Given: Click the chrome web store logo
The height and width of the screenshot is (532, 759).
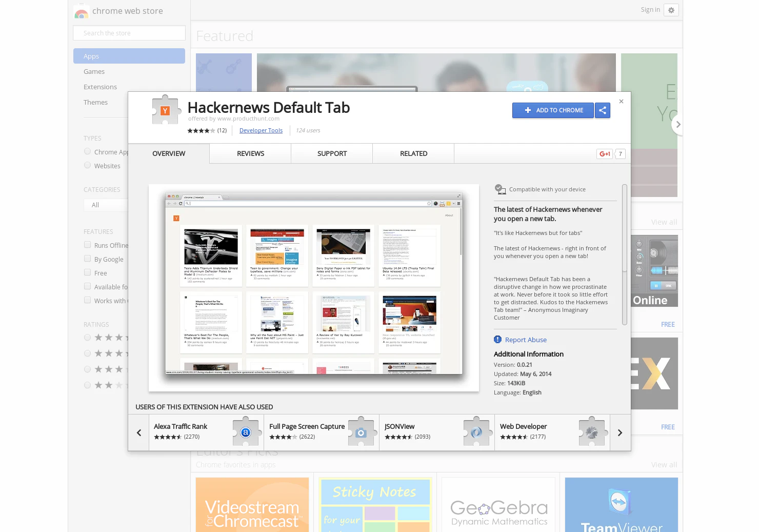Looking at the screenshot, I should [x=81, y=11].
